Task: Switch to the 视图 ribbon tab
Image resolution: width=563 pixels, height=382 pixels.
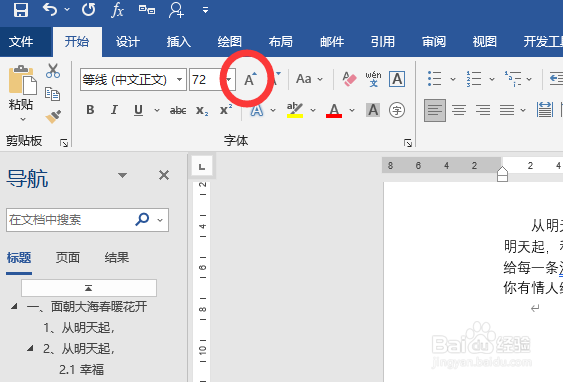Action: click(x=485, y=42)
